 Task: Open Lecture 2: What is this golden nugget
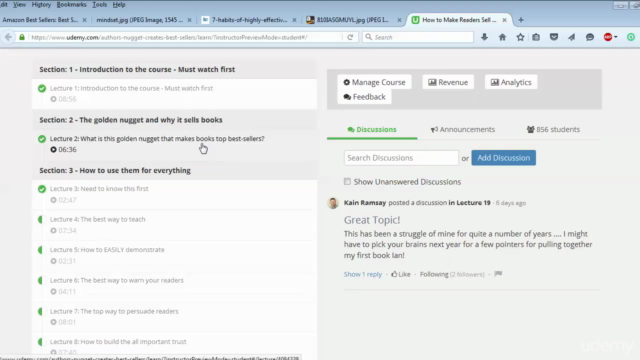157,139
